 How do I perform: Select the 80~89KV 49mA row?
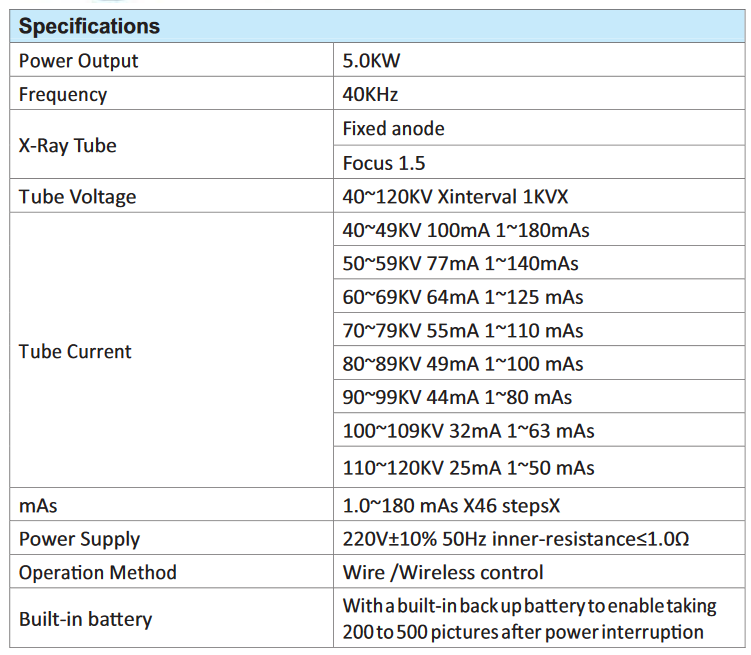tap(463, 364)
